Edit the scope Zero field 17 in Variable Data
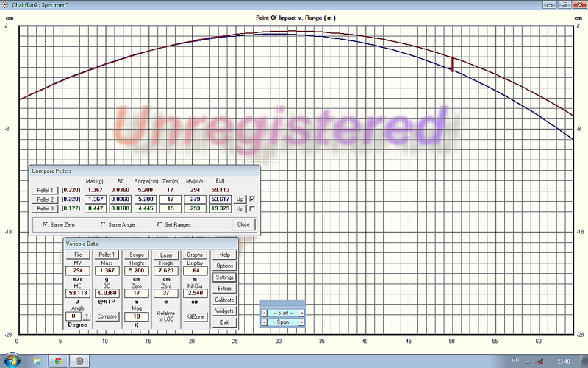The width and height of the screenshot is (588, 368). [137, 293]
